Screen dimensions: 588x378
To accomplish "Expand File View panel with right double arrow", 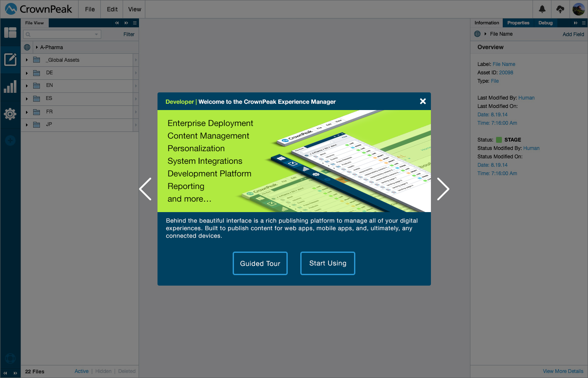I will pyautogui.click(x=126, y=23).
